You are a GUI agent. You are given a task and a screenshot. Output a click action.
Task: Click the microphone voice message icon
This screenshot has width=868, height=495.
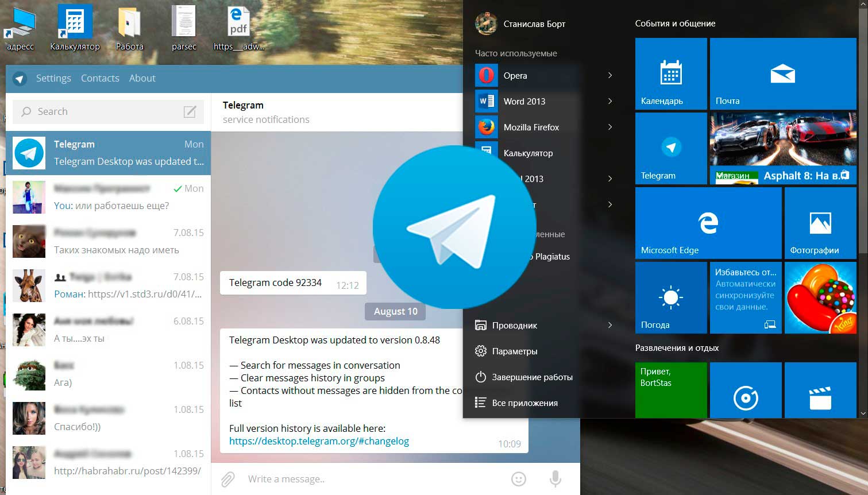[555, 479]
